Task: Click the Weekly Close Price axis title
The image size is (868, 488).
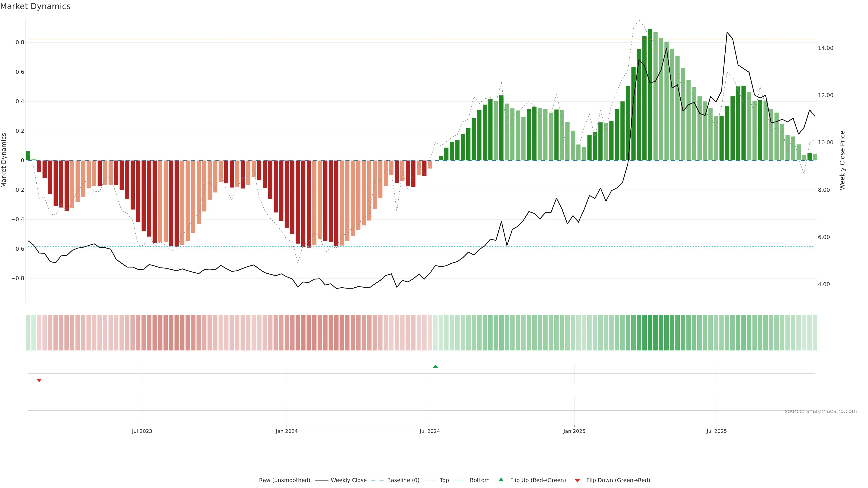Action: [x=842, y=160]
